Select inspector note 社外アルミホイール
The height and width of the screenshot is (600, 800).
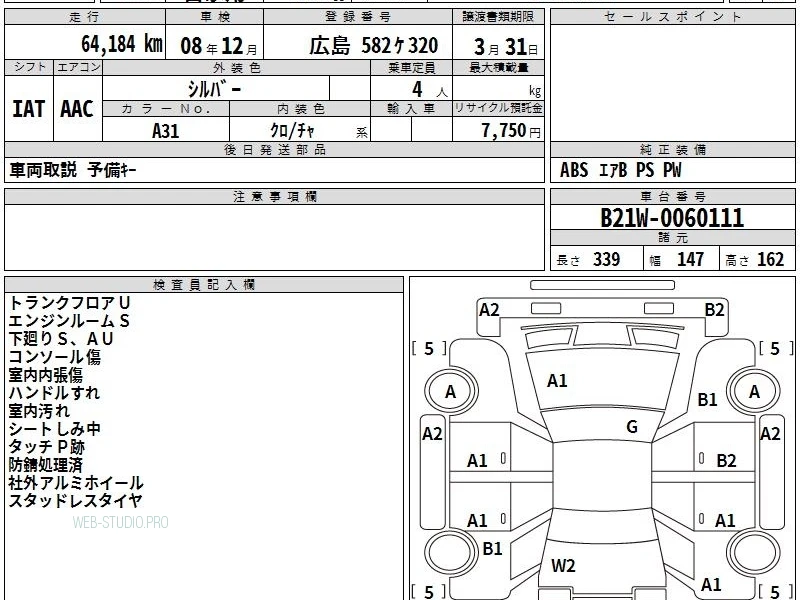coord(76,483)
